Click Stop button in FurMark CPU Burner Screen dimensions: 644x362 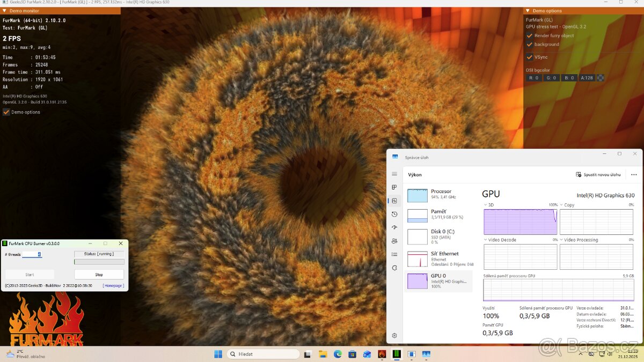pyautogui.click(x=99, y=275)
